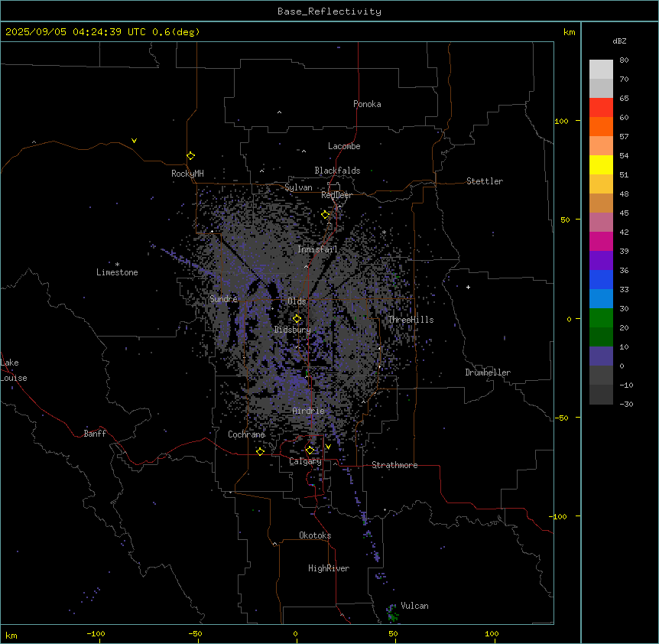Viewport: 659px width, 644px height.
Task: Click the yellow diamond marker above Calgary label
Action: coord(310,450)
